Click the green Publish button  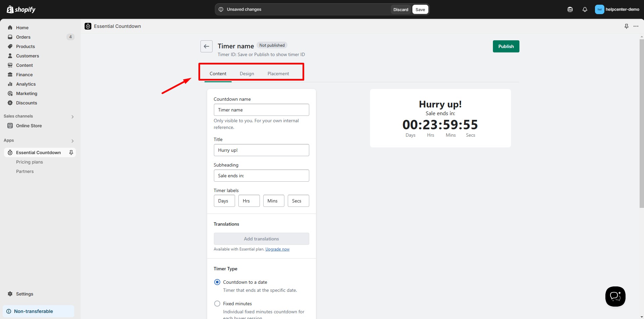[506, 46]
